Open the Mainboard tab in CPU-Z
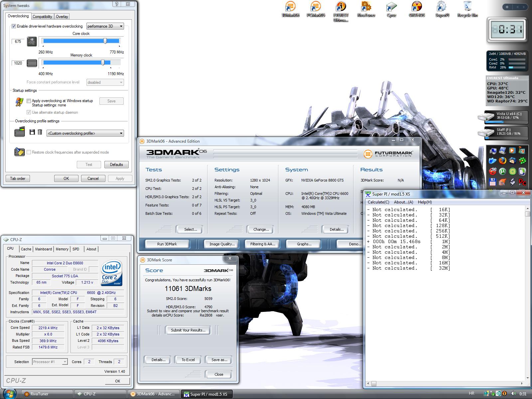This screenshot has height=399, width=532. pos(44,249)
